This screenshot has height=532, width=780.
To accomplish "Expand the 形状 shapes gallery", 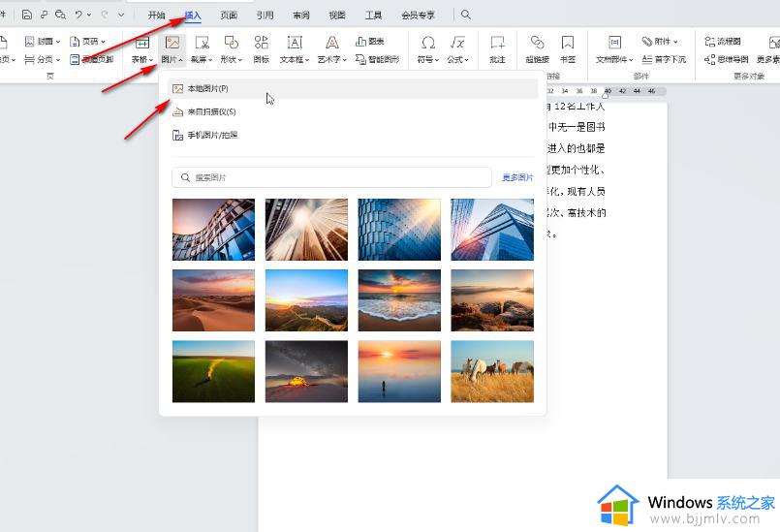I will tap(232, 49).
